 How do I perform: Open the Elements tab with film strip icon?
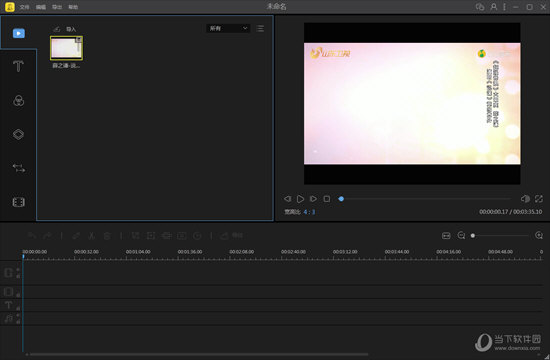[x=19, y=202]
